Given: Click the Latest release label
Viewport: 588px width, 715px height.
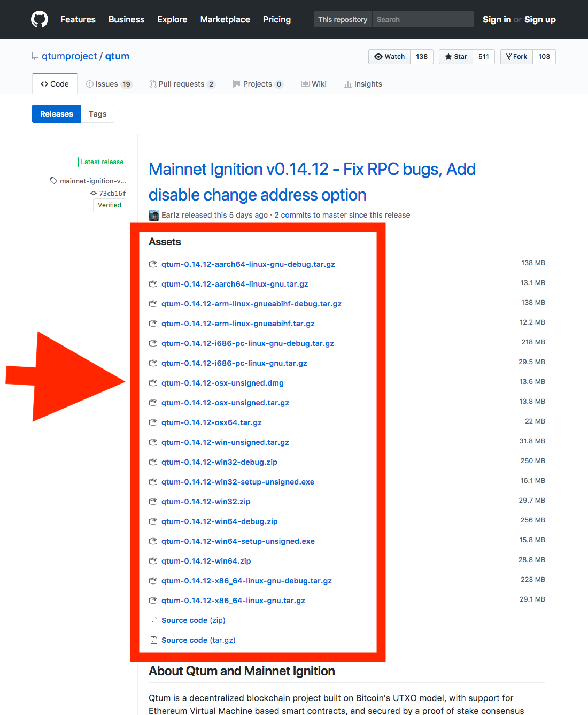Looking at the screenshot, I should tap(102, 162).
